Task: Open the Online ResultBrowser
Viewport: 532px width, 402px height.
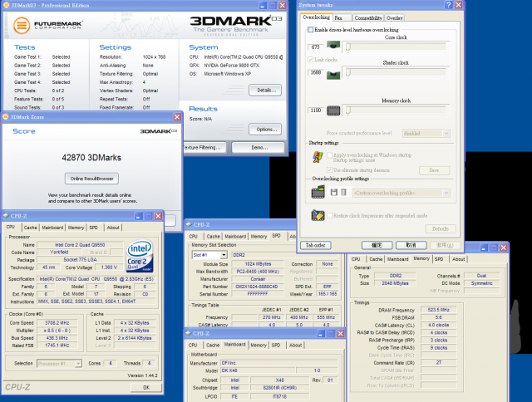Action: tap(91, 179)
